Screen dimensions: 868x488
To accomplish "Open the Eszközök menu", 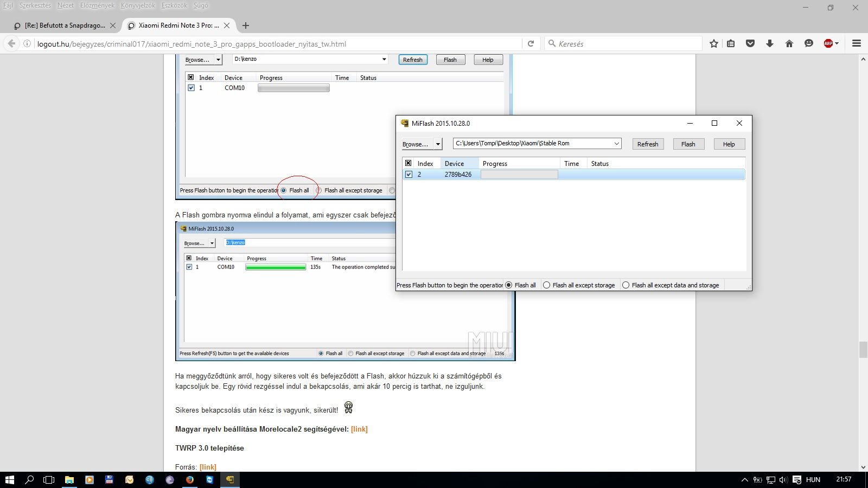I will 174,5.
